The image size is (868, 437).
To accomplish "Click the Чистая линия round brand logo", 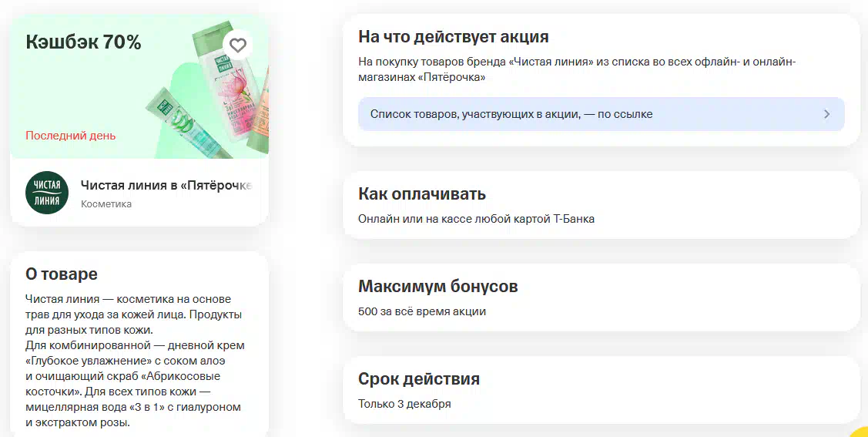I will pos(47,193).
